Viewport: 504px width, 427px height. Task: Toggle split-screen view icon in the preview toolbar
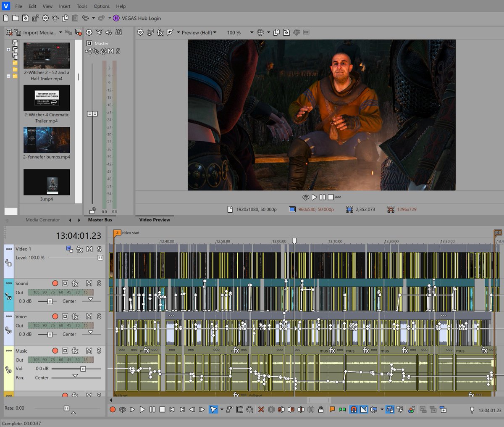point(170,32)
